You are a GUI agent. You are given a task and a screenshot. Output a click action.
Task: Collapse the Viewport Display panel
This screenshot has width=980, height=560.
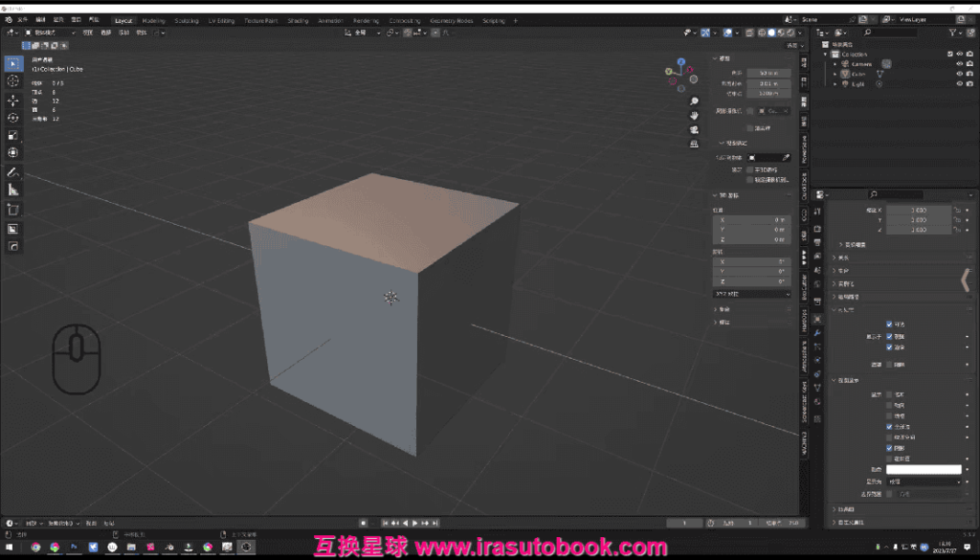835,381
